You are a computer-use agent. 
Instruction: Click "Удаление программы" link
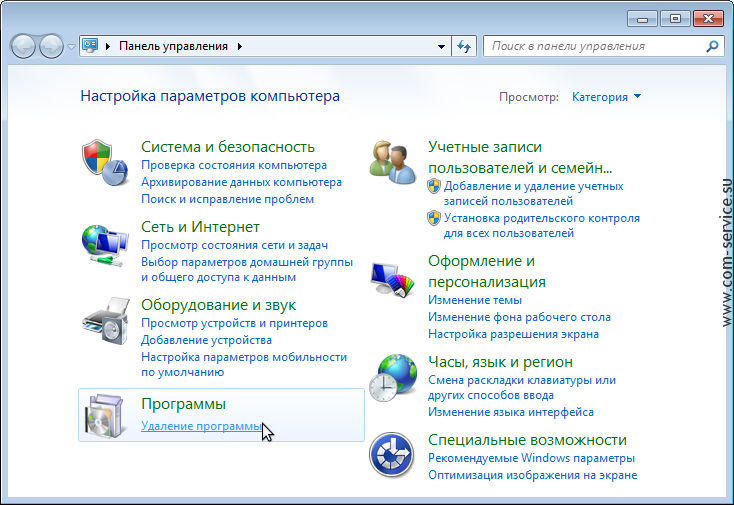click(201, 426)
